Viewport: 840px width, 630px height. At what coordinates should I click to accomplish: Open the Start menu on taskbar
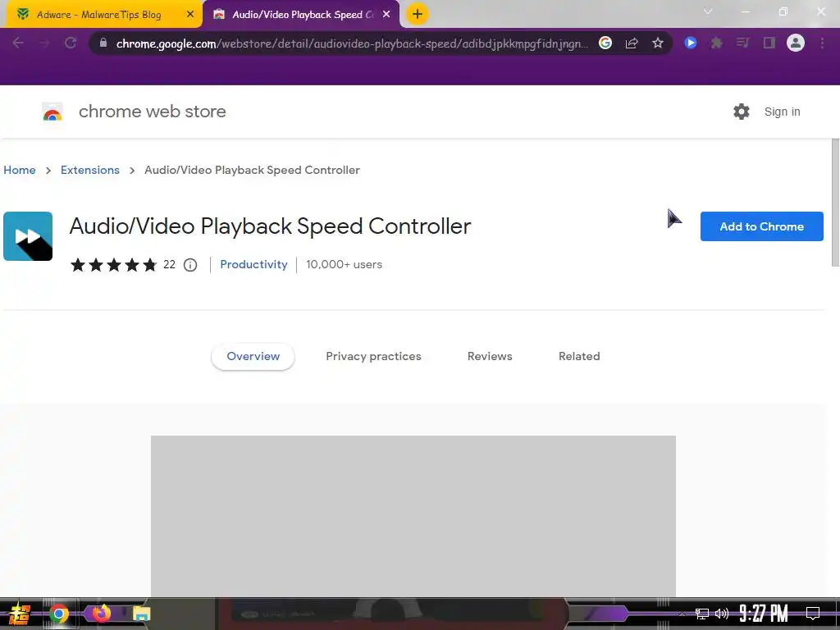tap(20, 614)
